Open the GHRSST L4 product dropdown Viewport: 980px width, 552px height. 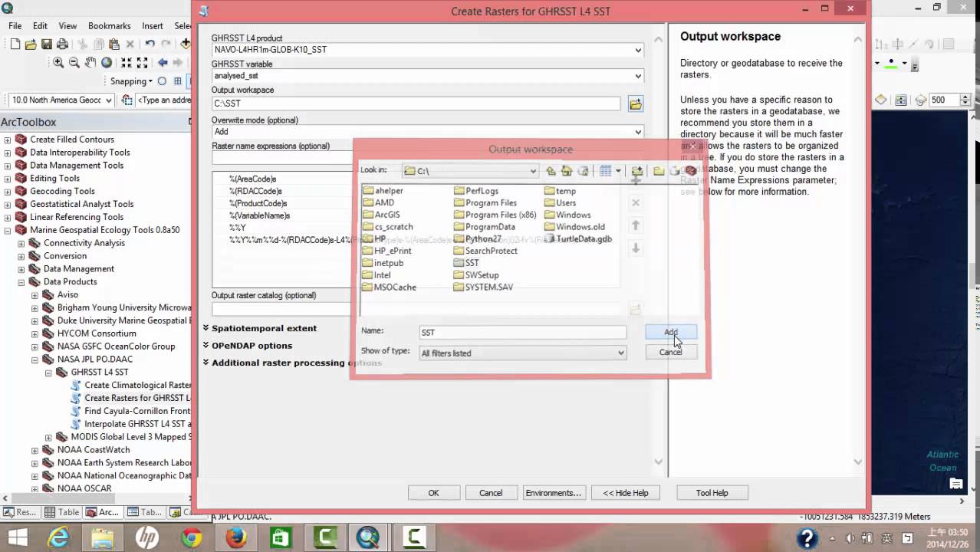coord(638,50)
